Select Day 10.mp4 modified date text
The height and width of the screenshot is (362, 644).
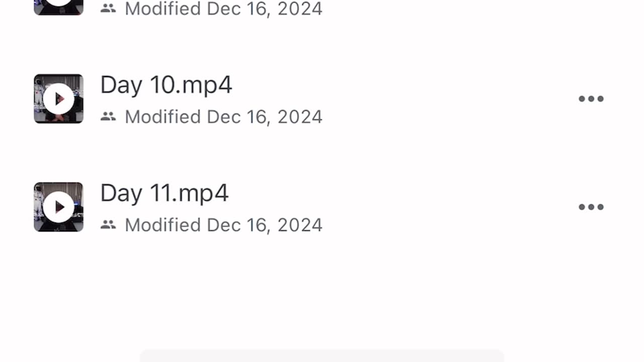[x=223, y=117]
